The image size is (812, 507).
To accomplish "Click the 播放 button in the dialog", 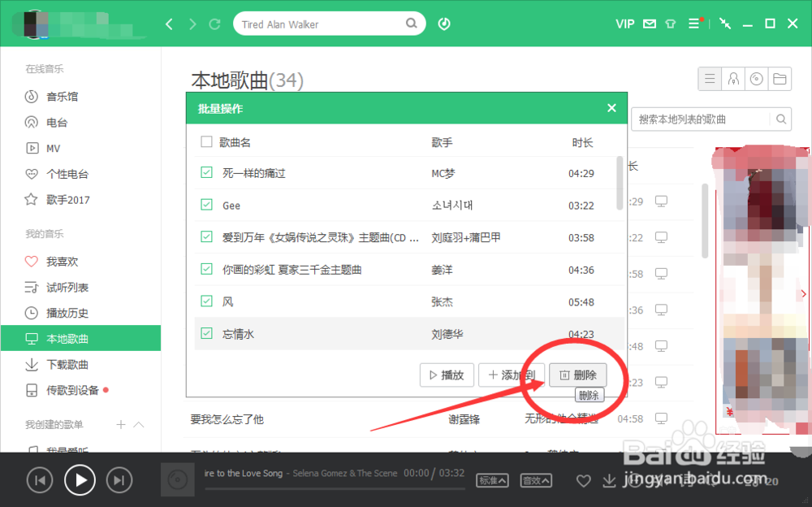I will tap(447, 375).
